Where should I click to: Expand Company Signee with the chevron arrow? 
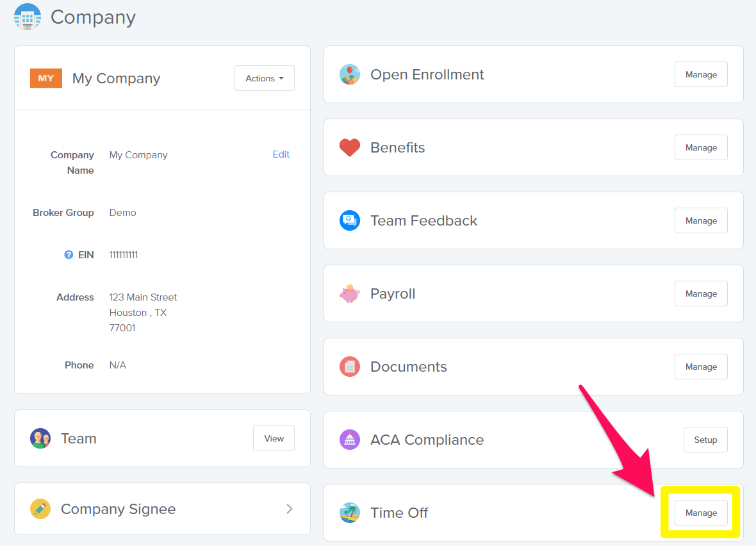(x=290, y=509)
